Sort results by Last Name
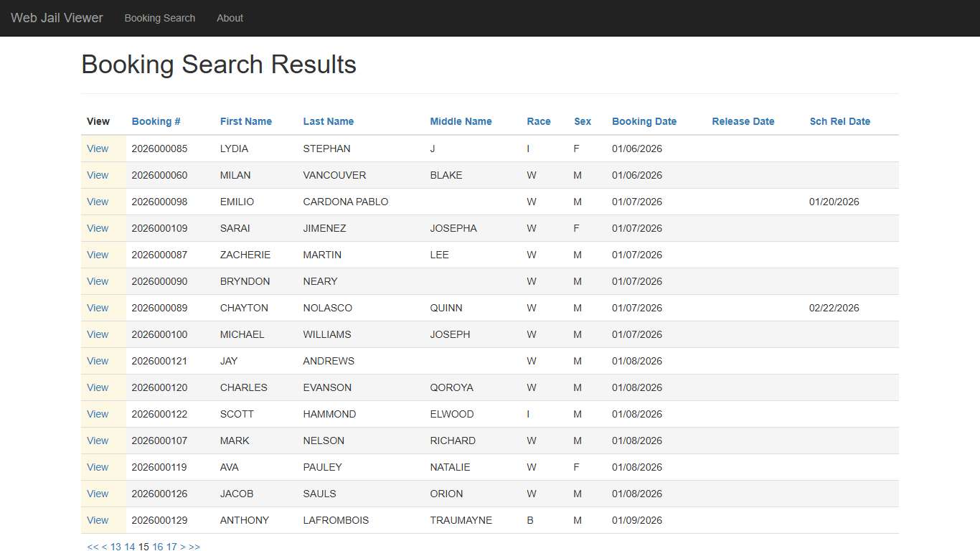The image size is (980, 551). click(329, 121)
